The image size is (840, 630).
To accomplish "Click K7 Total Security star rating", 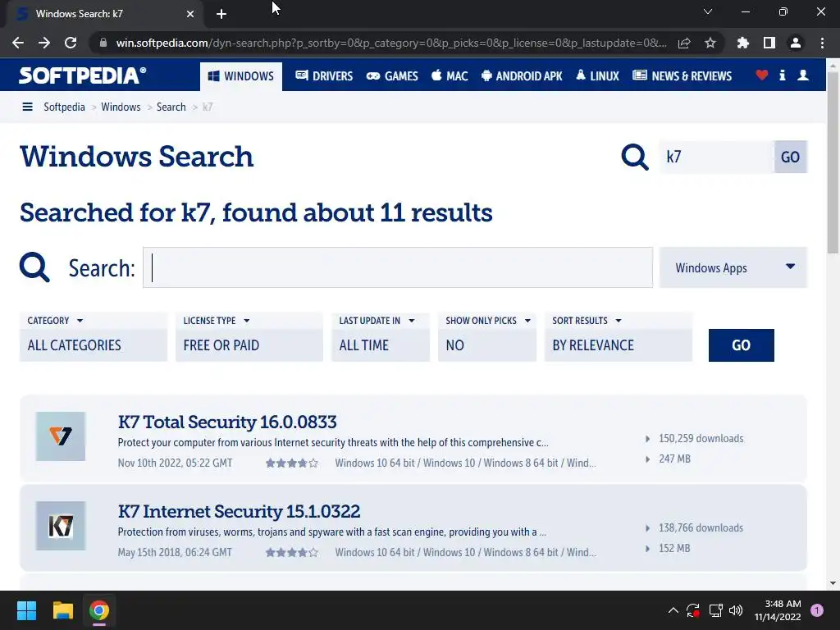I will tap(291, 463).
